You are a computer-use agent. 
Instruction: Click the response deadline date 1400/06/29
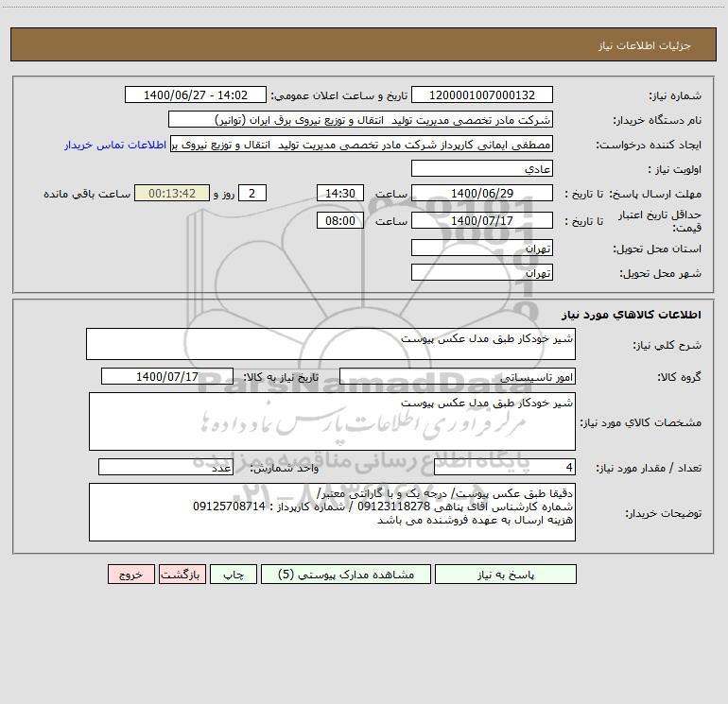click(482, 193)
